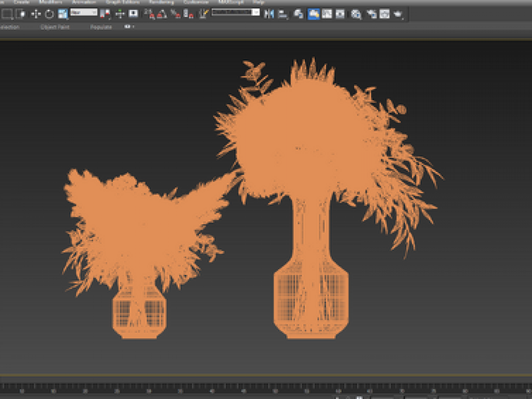Click the Align tool icon

click(283, 14)
